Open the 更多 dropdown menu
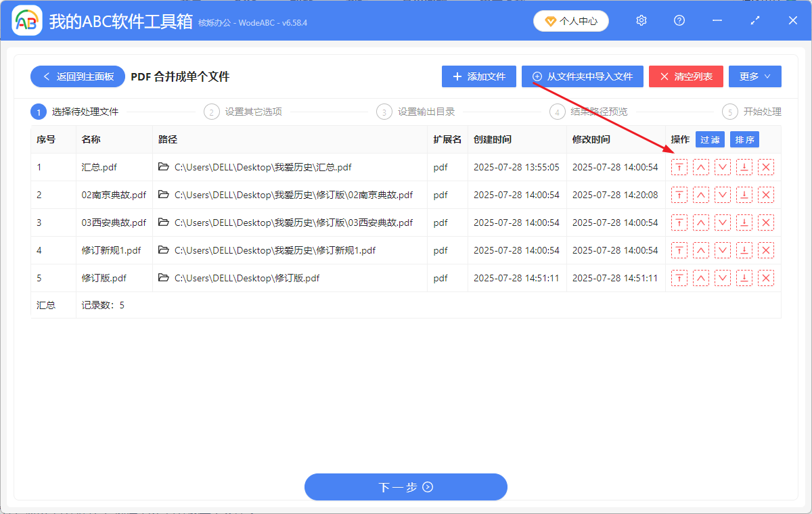Screen dimensions: 812x514 pos(754,76)
